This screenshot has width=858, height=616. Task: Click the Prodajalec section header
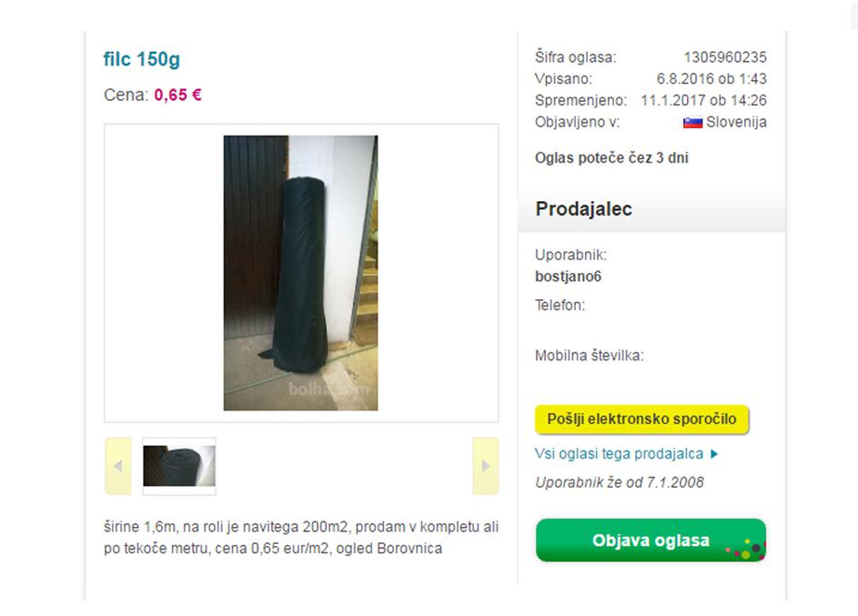(583, 209)
